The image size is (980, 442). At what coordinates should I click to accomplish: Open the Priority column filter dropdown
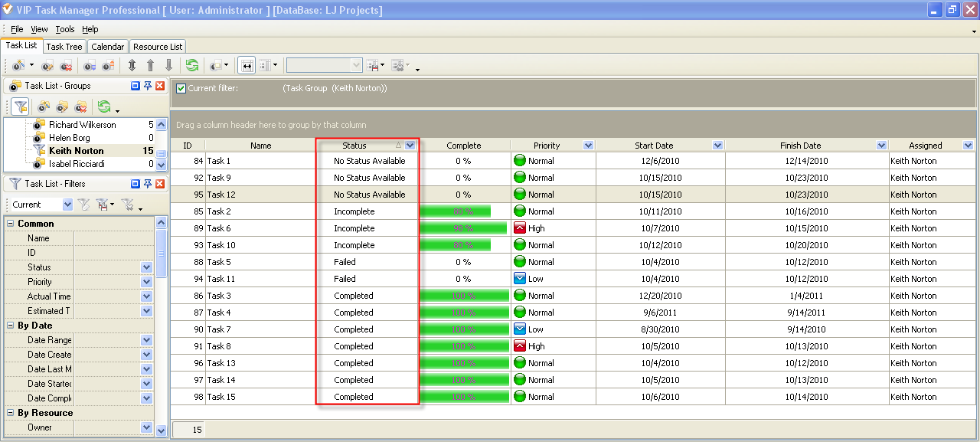coord(588,146)
